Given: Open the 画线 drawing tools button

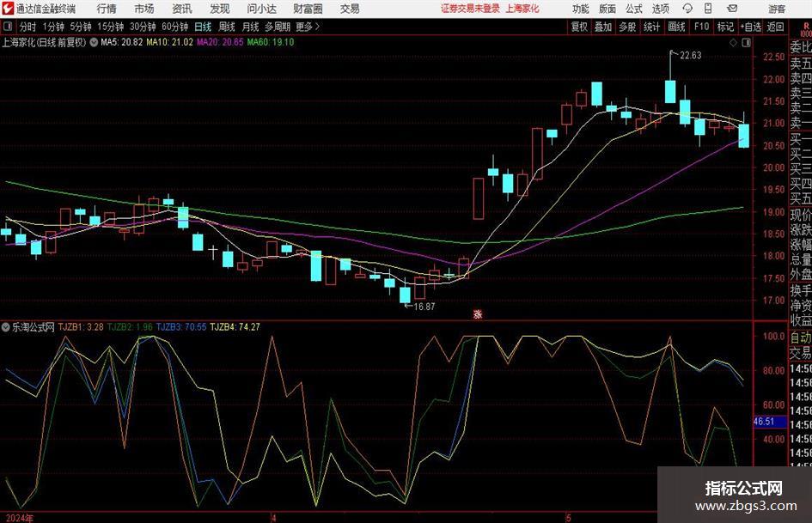Looking at the screenshot, I should [676, 27].
